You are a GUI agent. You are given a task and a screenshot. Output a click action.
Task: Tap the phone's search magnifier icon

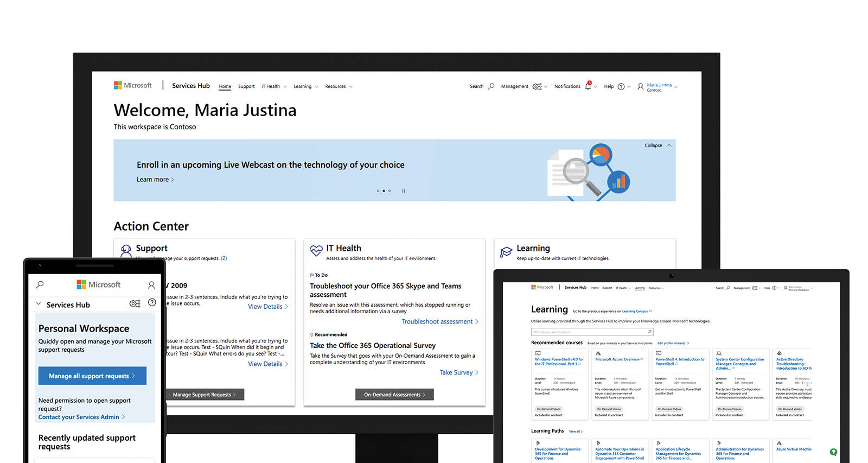(40, 284)
